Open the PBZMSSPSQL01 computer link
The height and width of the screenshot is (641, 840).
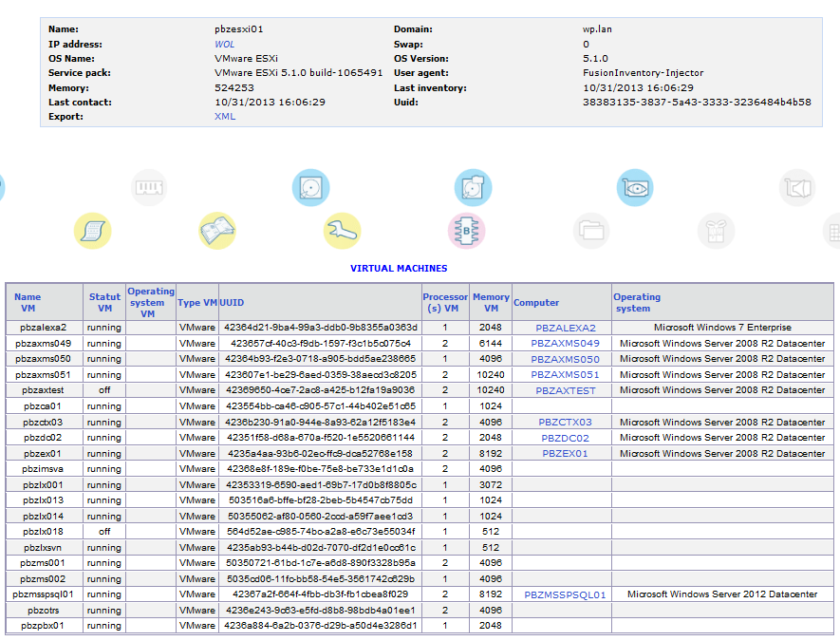tap(565, 594)
